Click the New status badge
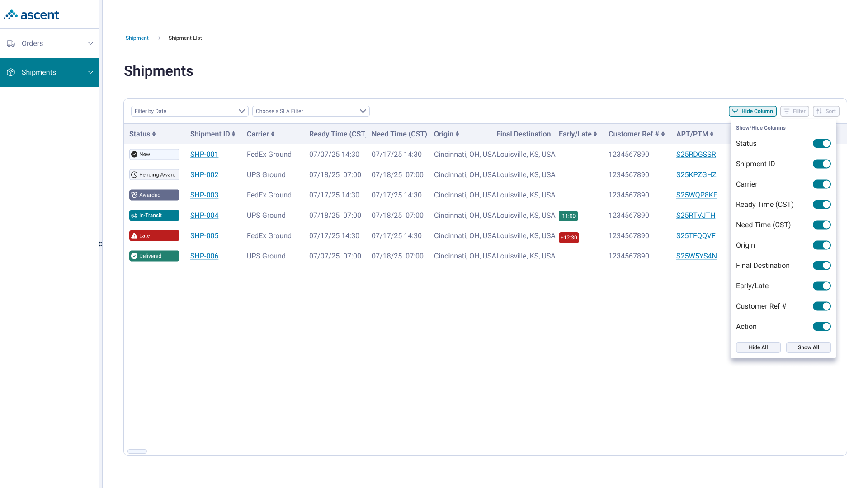The image size is (868, 488). (154, 155)
